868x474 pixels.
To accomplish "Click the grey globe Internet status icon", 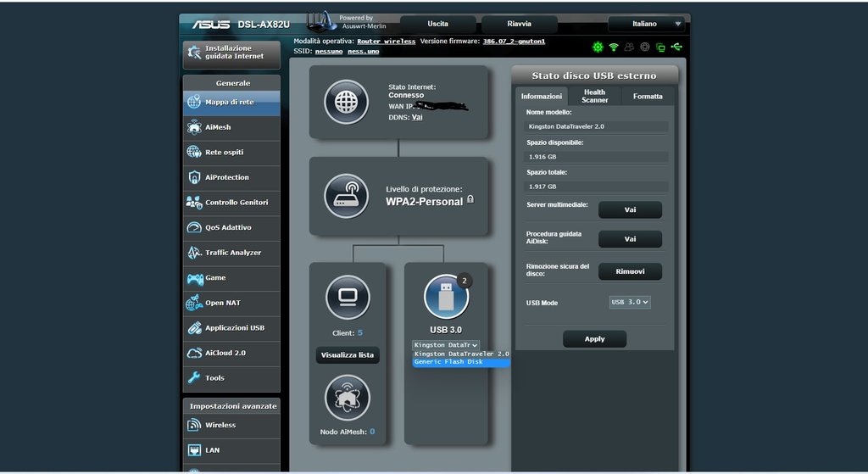I will click(645, 47).
